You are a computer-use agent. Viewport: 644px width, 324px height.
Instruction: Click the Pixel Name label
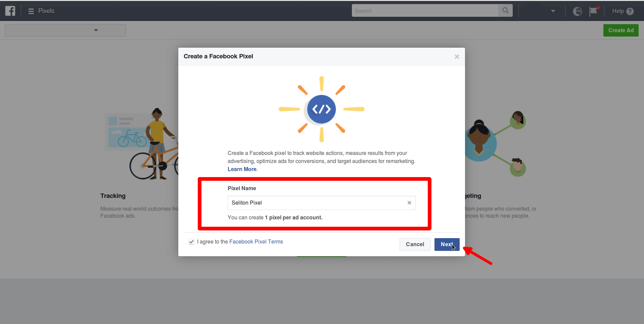[242, 188]
